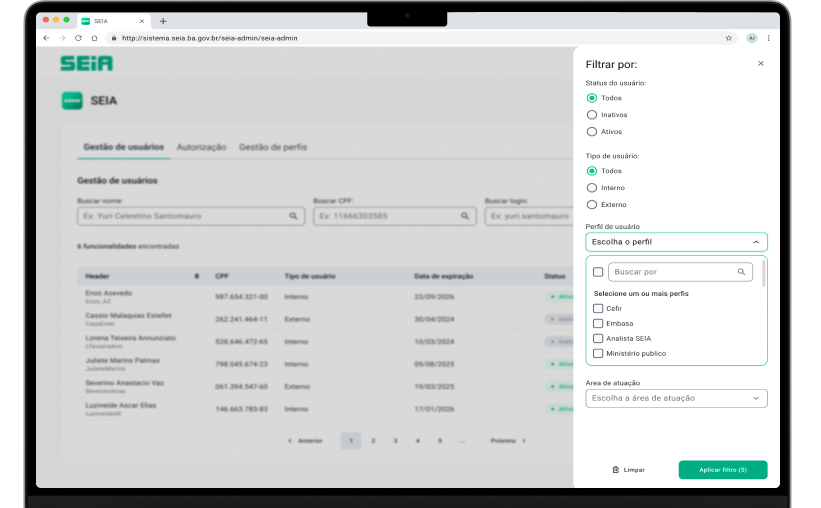This screenshot has width=821, height=508.
Task: Click the trash icon next to Limpar
Action: tap(615, 469)
